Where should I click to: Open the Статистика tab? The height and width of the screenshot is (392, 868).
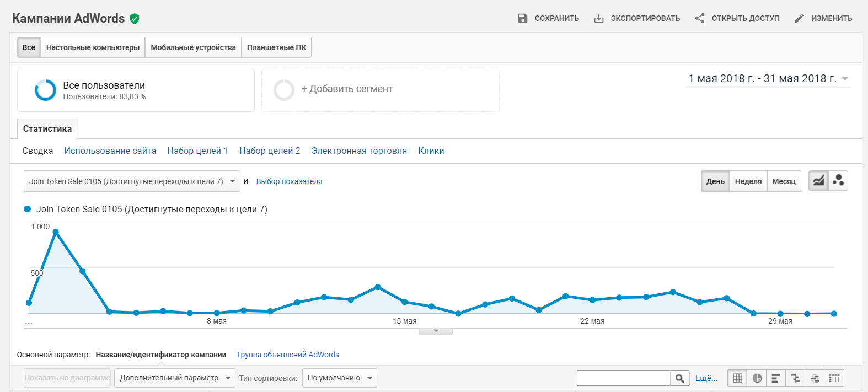click(47, 128)
